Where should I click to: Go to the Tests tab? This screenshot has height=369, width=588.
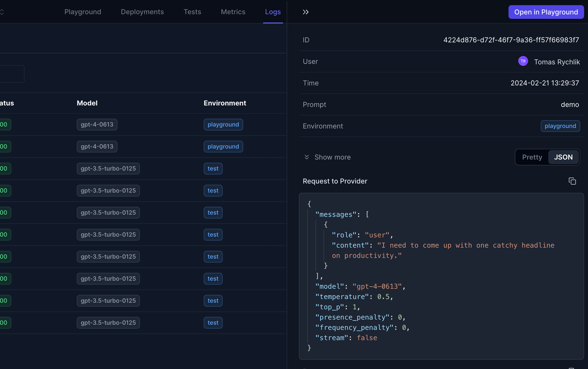click(192, 12)
